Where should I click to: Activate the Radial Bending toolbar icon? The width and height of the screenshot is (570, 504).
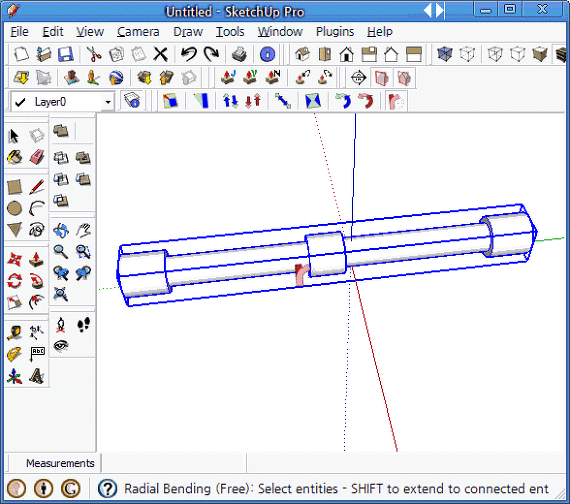tap(396, 101)
